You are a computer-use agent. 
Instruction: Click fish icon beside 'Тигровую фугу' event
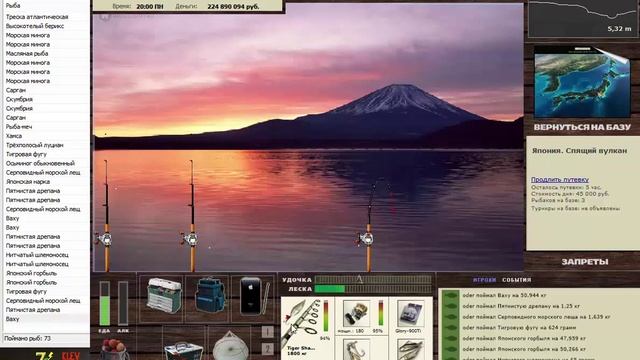(451, 327)
